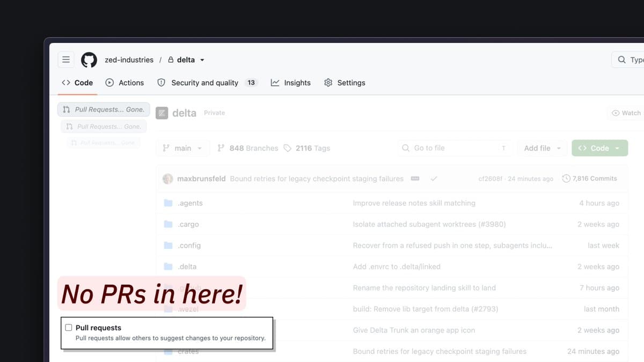Click the folder icon for .config
Image resolution: width=644 pixels, height=362 pixels.
(x=168, y=245)
